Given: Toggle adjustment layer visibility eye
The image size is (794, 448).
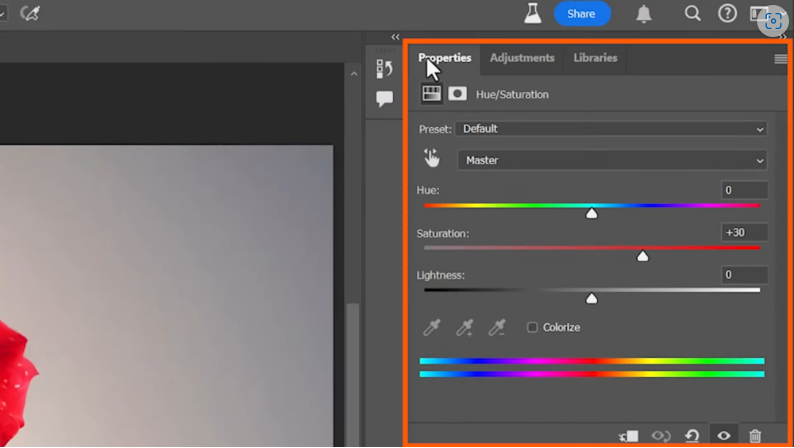Looking at the screenshot, I should 724,435.
